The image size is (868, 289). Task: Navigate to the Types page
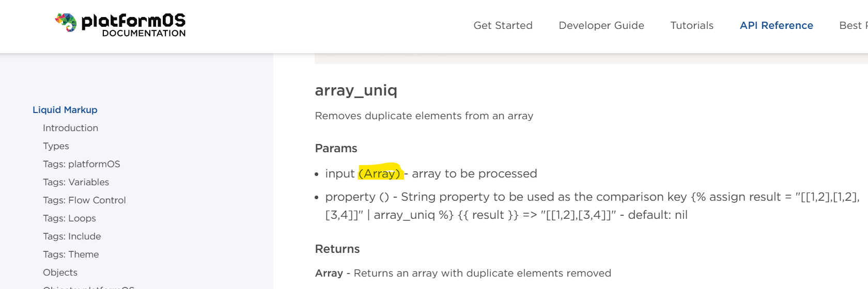pyautogui.click(x=56, y=146)
